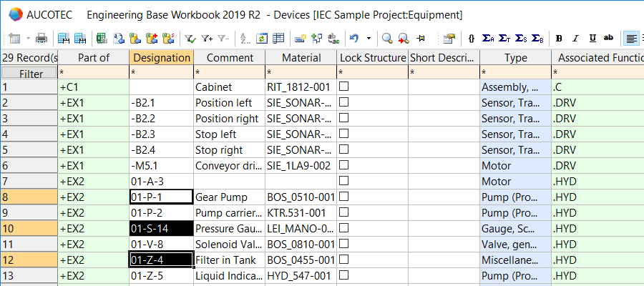644x286 pixels.
Task: Click the Material column header
Action: point(301,58)
